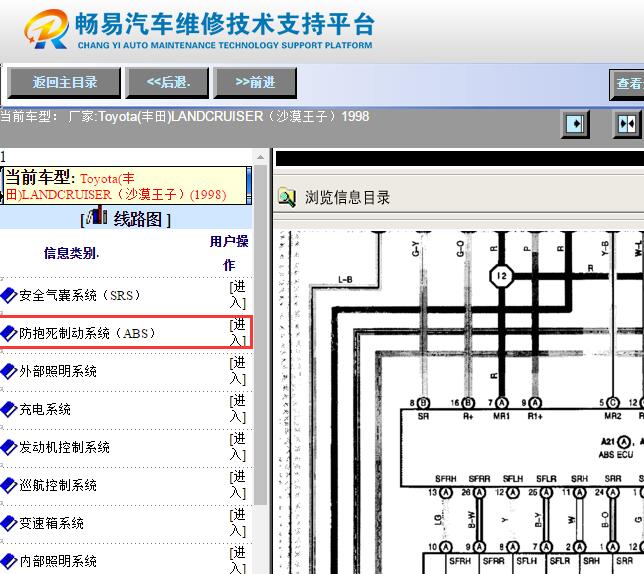Enter the 安全气囊系统（SRS） category via [进入]
The height and width of the screenshot is (574, 644).
tap(238, 295)
